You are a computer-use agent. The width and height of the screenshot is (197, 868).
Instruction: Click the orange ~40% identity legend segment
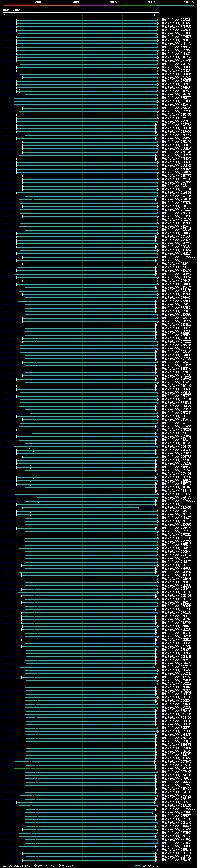[60, 6]
